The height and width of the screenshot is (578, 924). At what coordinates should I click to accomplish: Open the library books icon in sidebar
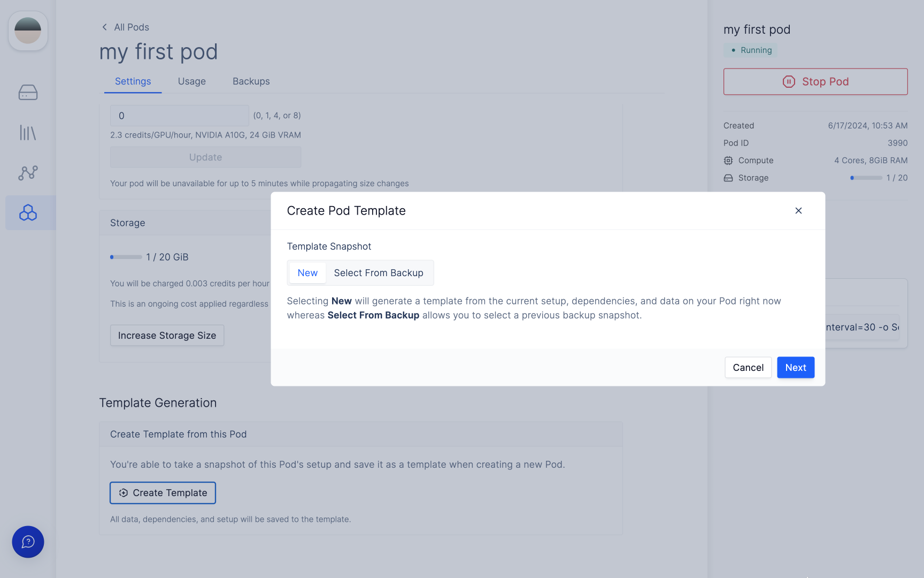pos(28,132)
